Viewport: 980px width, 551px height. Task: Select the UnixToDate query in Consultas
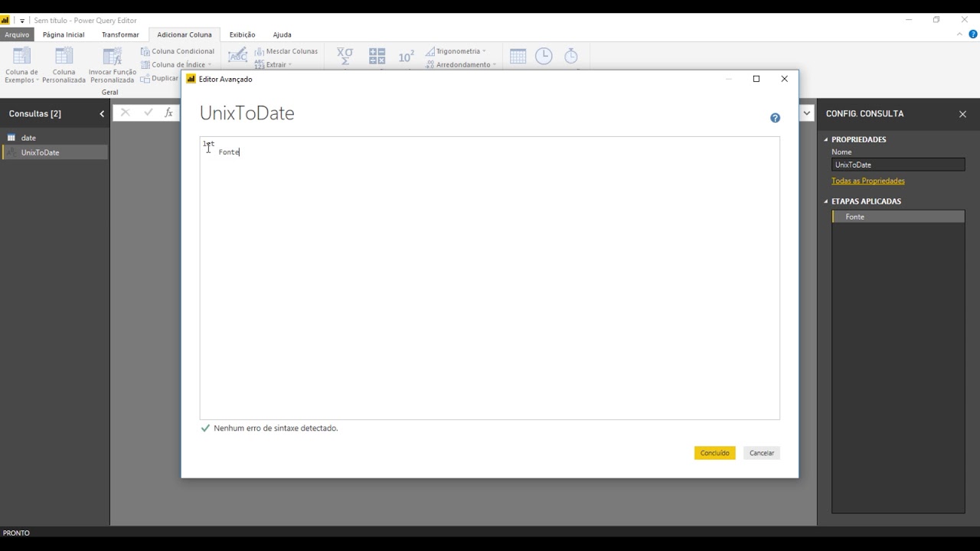click(55, 152)
